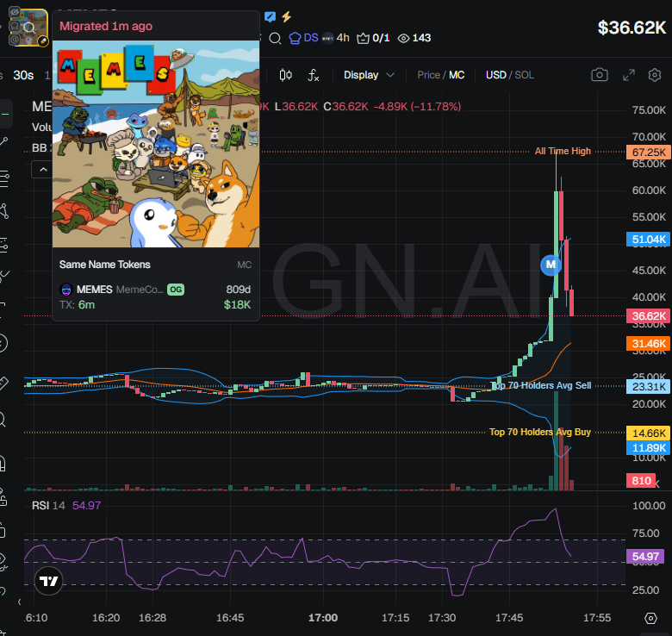Expand the Display dropdown

369,75
